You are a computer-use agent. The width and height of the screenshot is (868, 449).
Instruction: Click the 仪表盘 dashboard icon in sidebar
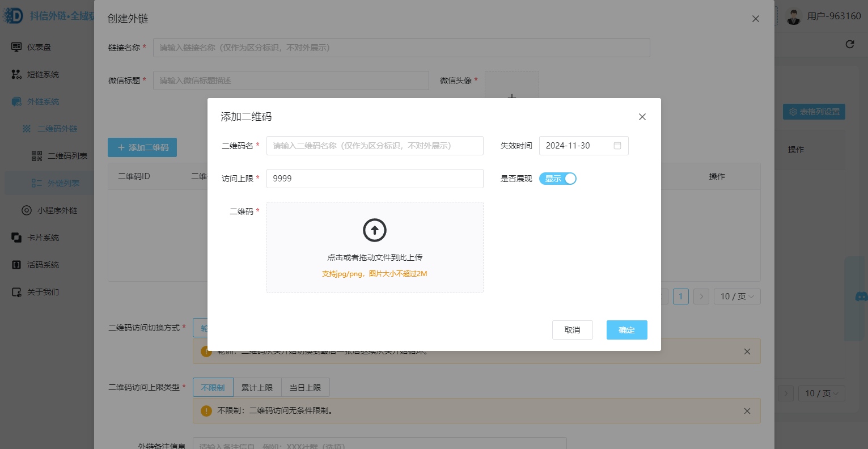coord(16,47)
